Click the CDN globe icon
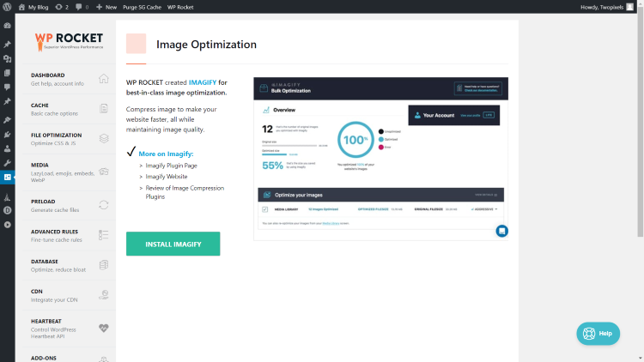This screenshot has width=644, height=362. (x=104, y=295)
